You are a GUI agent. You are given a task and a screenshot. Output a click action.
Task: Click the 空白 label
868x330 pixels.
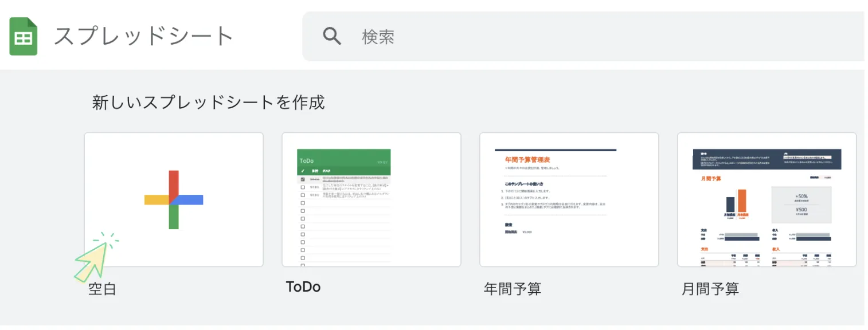[x=102, y=289]
